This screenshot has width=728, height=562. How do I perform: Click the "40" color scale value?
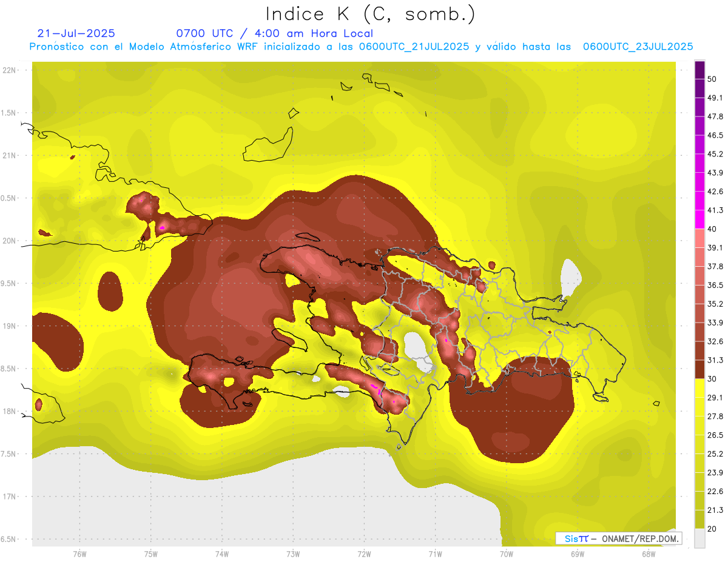[x=713, y=229]
